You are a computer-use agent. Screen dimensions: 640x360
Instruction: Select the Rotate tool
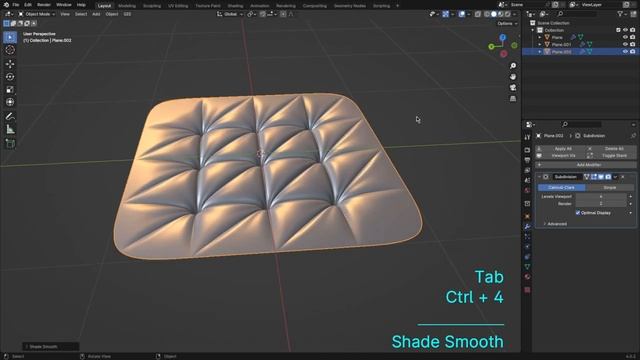(10, 77)
